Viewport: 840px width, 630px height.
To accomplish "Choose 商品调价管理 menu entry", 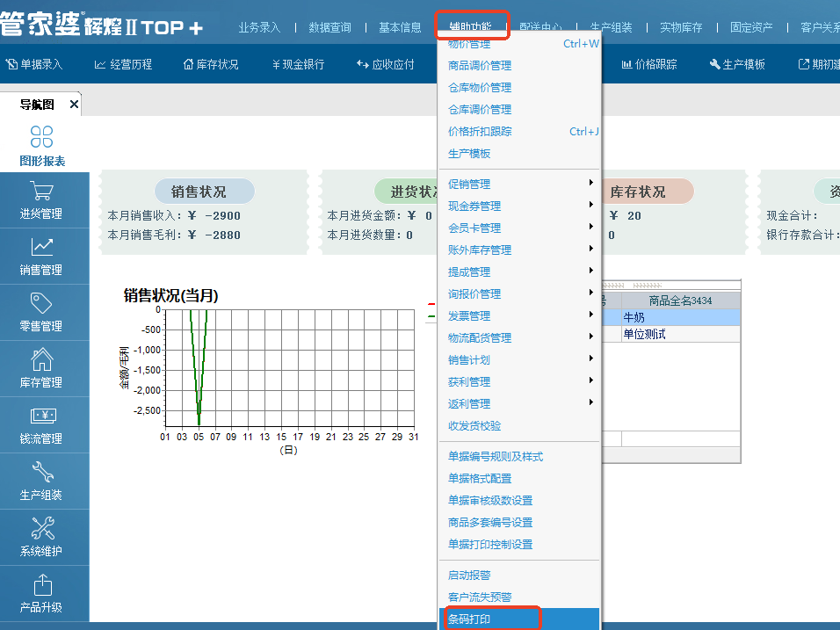I will tap(480, 66).
